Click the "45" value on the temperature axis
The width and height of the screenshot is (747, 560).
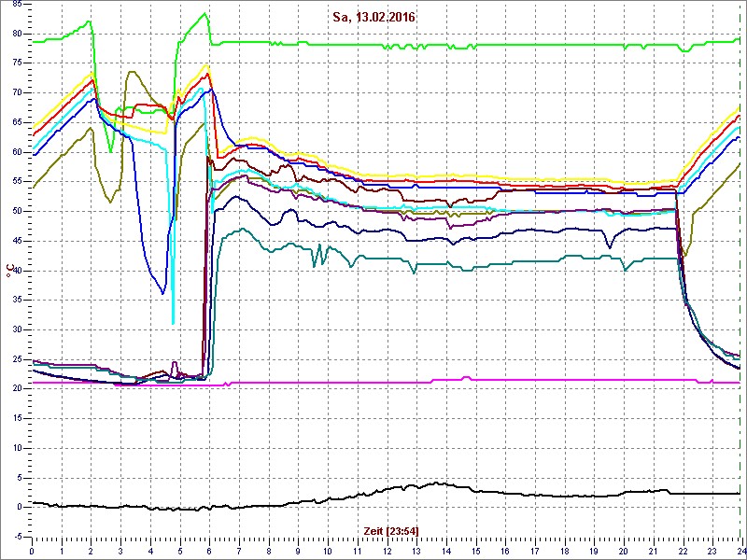tap(17, 241)
